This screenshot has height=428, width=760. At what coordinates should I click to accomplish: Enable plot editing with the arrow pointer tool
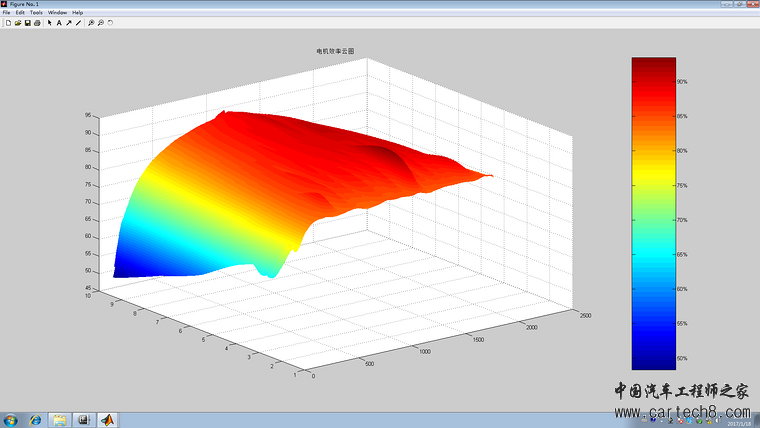tap(49, 22)
